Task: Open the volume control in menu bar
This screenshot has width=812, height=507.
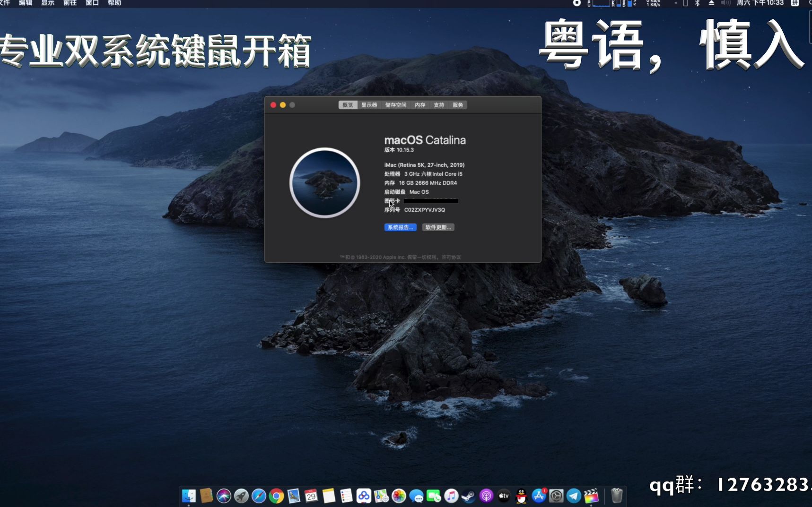Action: coord(725,3)
